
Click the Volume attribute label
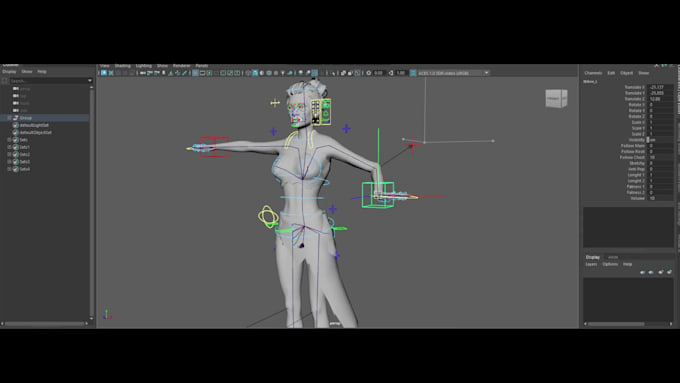637,198
